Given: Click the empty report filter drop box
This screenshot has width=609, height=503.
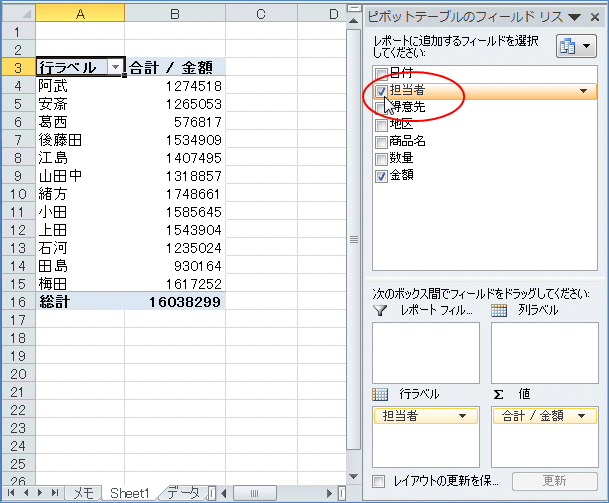Looking at the screenshot, I should 426,353.
